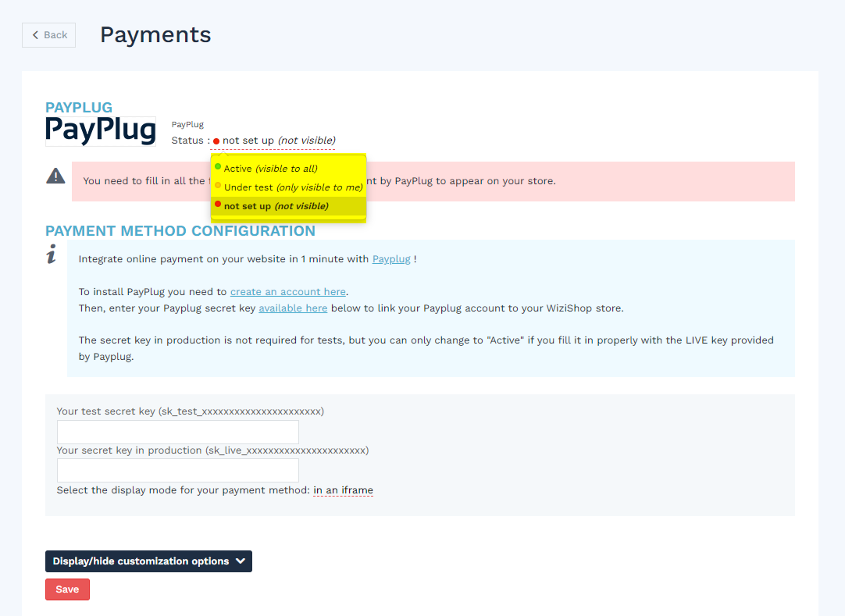Focus the test secret key input field
The image size is (845, 616).
coord(178,433)
